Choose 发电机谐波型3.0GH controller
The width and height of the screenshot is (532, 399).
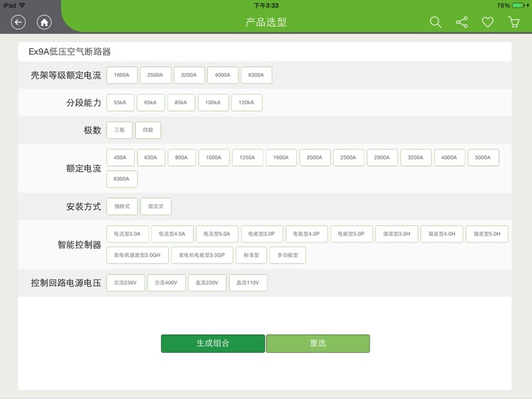coord(138,255)
